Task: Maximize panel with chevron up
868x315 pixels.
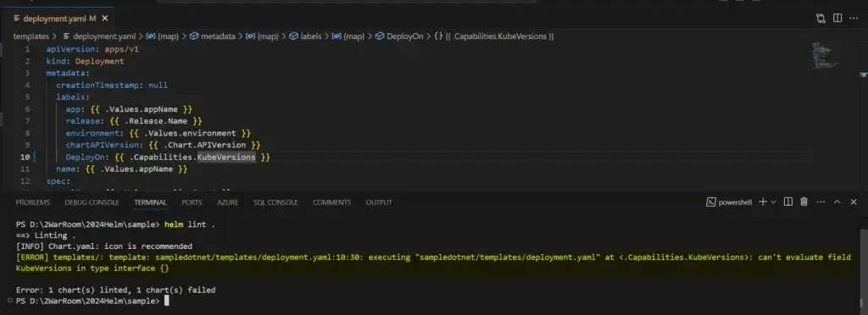Action: pos(837,202)
